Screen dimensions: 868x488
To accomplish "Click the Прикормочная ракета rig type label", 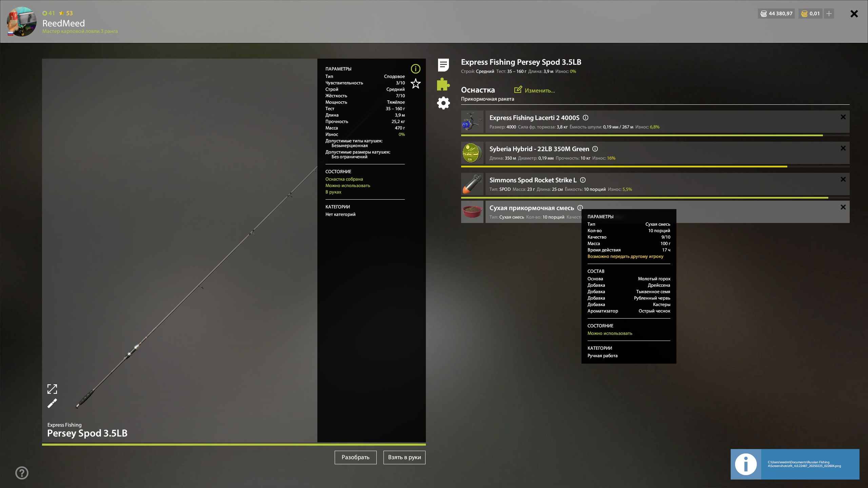I will [x=487, y=99].
